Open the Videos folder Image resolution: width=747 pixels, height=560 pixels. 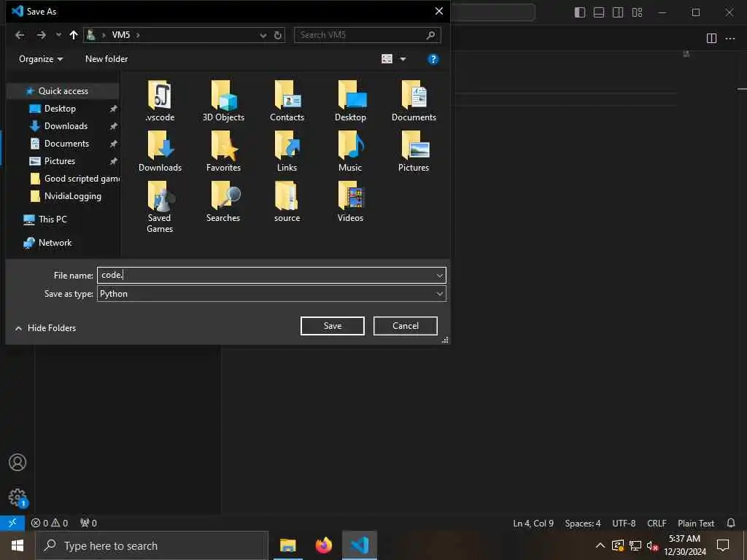tap(351, 202)
